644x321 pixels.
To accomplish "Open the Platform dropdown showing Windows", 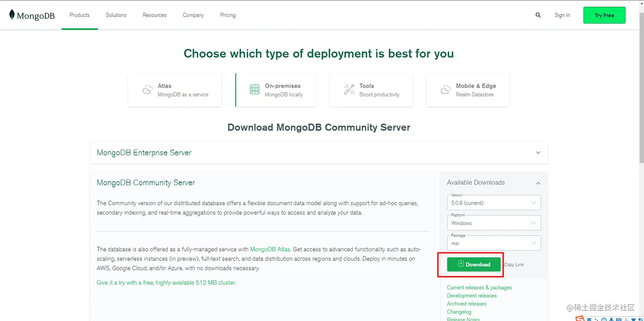I will (x=494, y=223).
